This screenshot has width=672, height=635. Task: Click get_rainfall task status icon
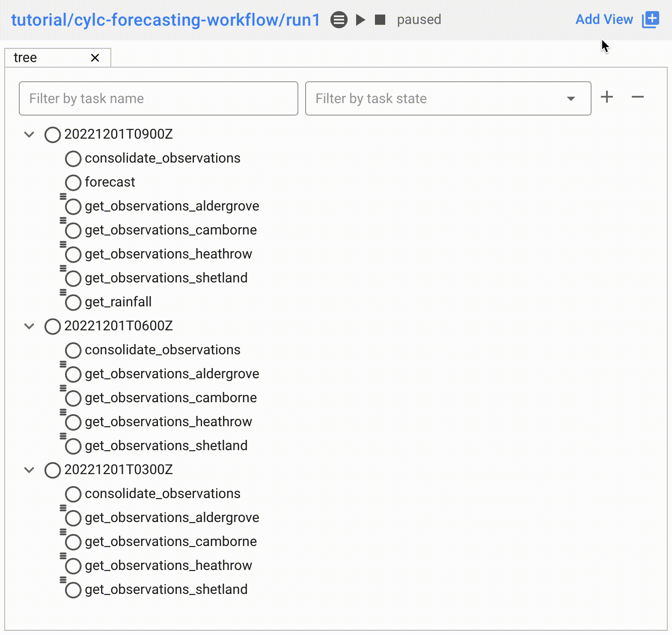click(73, 303)
